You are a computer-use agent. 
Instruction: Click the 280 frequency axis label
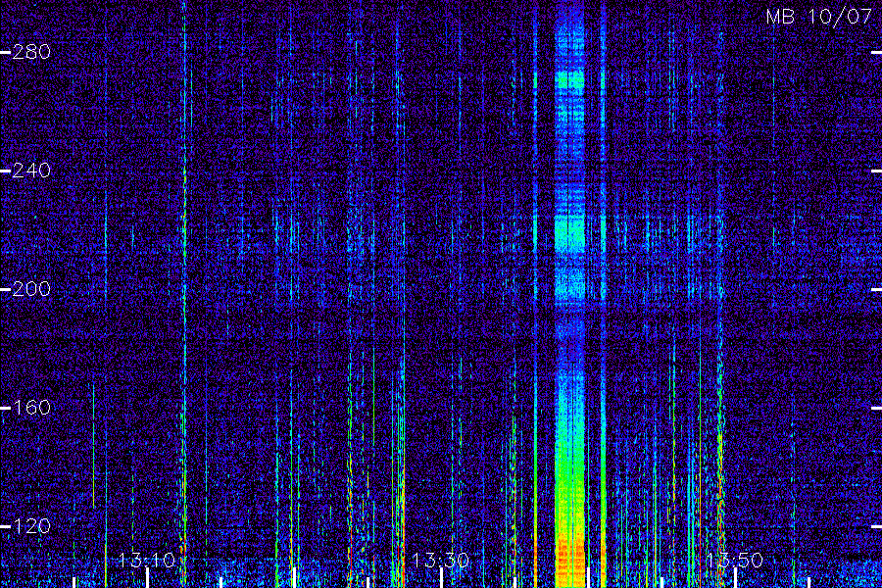[x=31, y=52]
